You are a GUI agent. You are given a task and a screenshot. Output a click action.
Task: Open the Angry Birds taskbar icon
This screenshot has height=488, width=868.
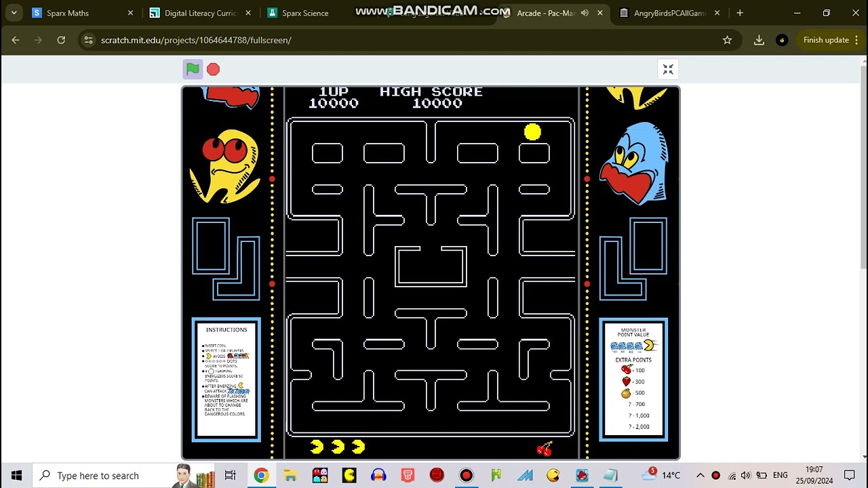(583, 475)
